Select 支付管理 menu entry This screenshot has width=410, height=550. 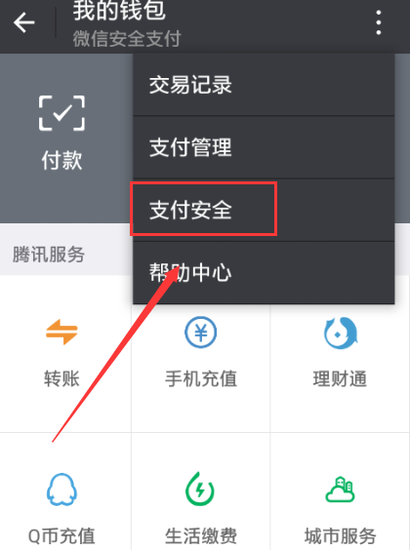coord(263,147)
